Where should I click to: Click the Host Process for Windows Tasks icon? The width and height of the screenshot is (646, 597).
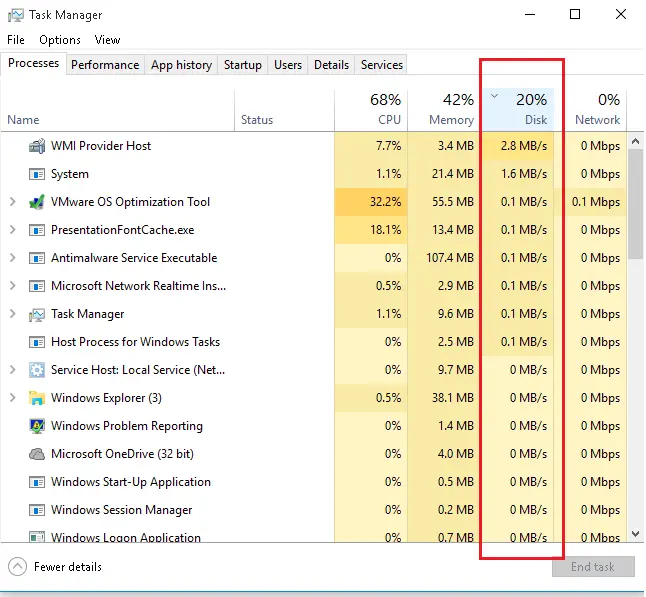(x=37, y=342)
